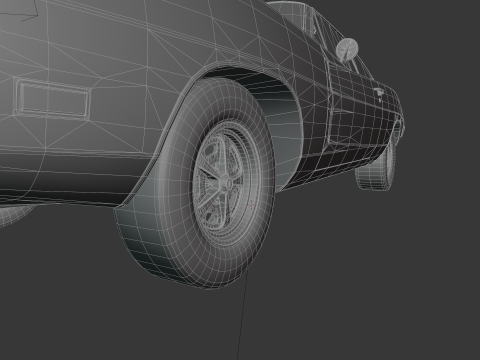The height and width of the screenshot is (360, 480).
Task: Select the front wheel rim hub
Action: [228, 184]
